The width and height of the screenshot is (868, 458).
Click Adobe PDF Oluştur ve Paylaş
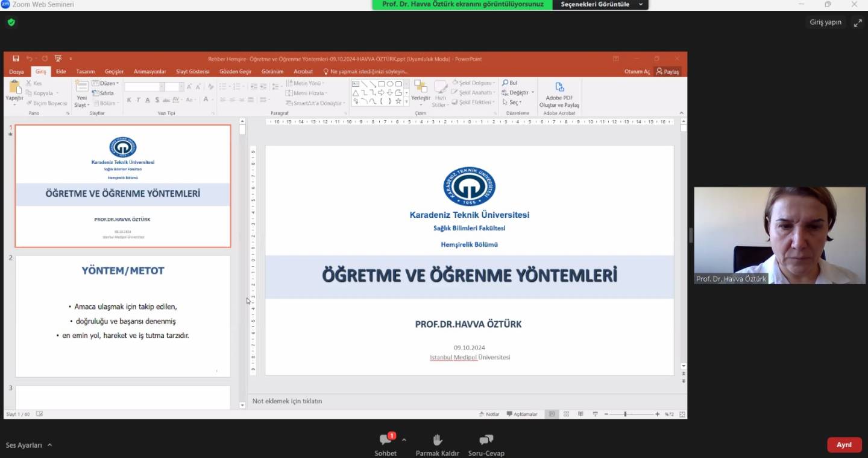[x=559, y=95]
